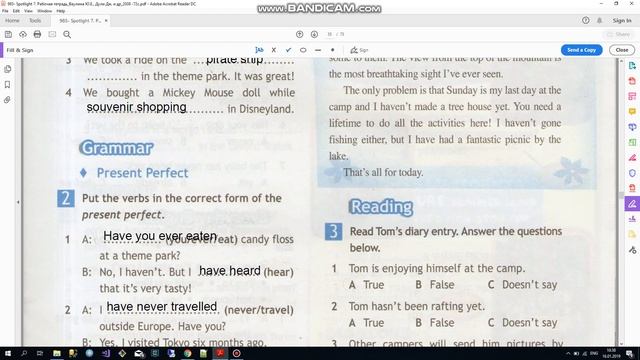Viewport: 640px width, 360px height.
Task: Switch to the Home tab
Action: pos(12,20)
